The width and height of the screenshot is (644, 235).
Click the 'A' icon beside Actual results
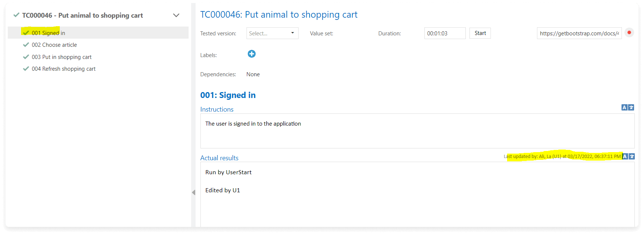click(x=625, y=157)
